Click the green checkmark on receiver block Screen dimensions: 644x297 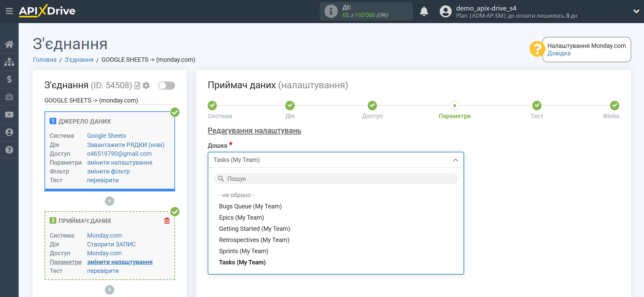pos(175,212)
